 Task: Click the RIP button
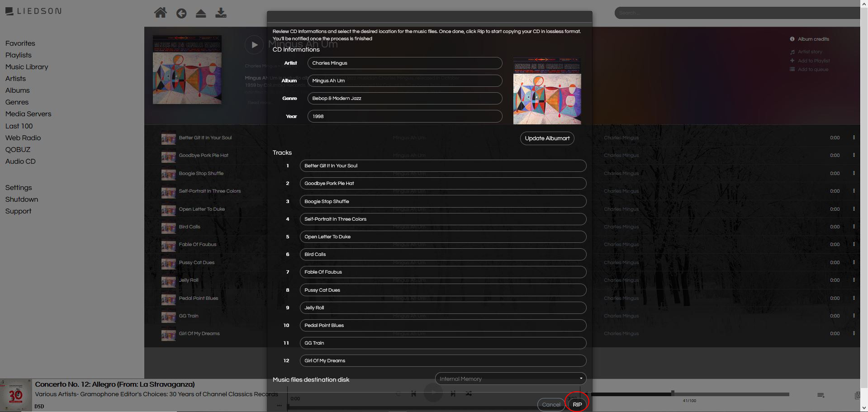577,404
